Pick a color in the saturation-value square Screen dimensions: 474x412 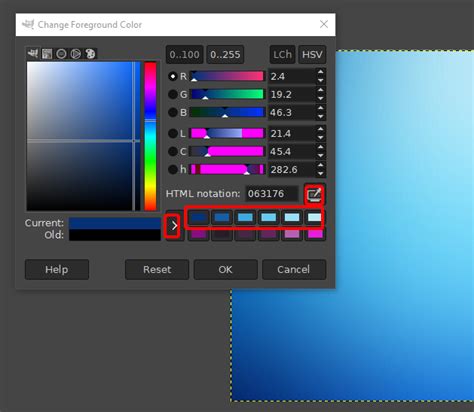(83, 136)
